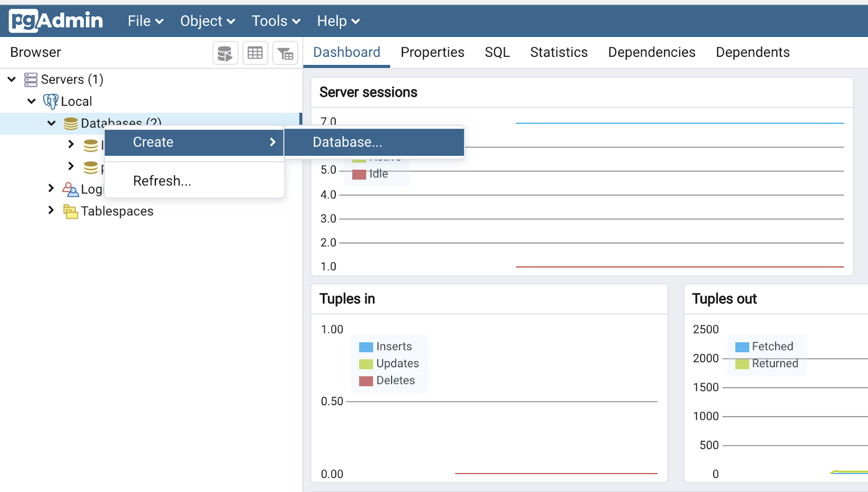Choose Create in the context menu
Viewport: 868px width, 492px height.
click(x=194, y=142)
